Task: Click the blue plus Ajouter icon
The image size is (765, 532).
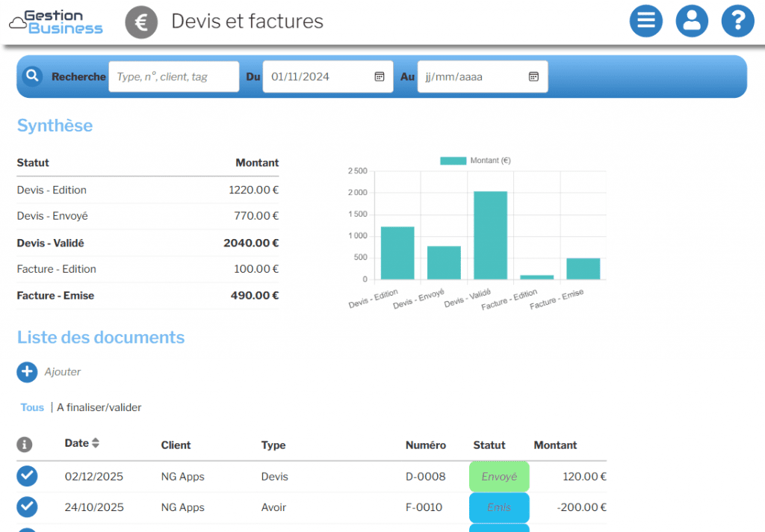Action: coord(27,371)
